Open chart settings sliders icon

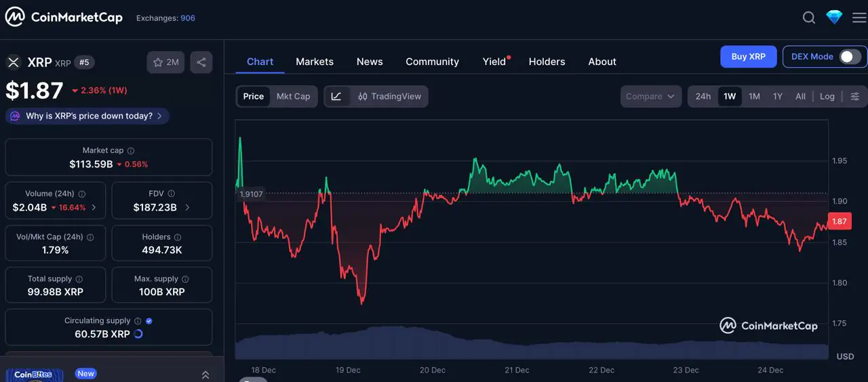tap(854, 96)
